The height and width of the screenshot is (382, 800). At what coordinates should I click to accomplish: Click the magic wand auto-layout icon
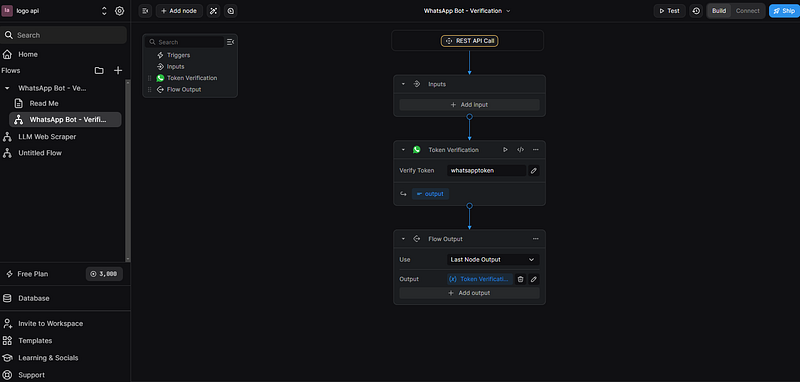pyautogui.click(x=213, y=11)
